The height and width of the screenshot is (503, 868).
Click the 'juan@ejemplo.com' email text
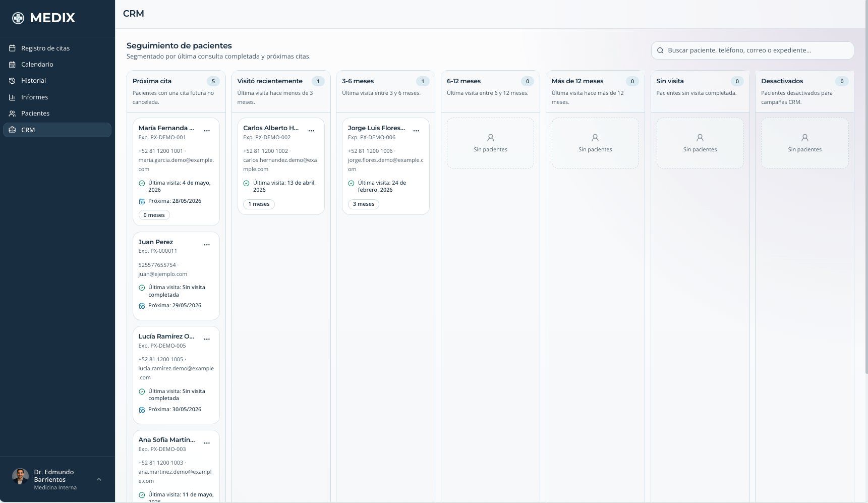click(x=162, y=274)
